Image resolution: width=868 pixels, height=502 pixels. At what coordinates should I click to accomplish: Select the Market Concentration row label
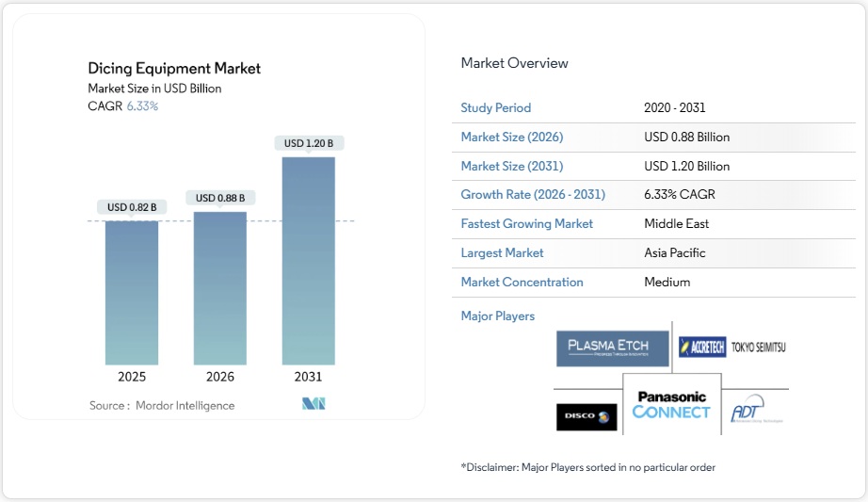522,283
